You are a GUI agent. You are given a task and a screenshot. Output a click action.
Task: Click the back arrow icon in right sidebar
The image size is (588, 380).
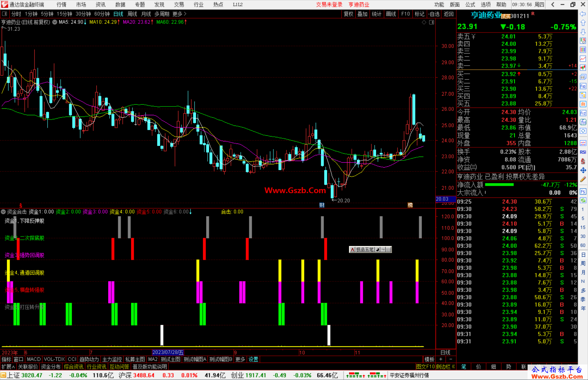click(x=583, y=14)
